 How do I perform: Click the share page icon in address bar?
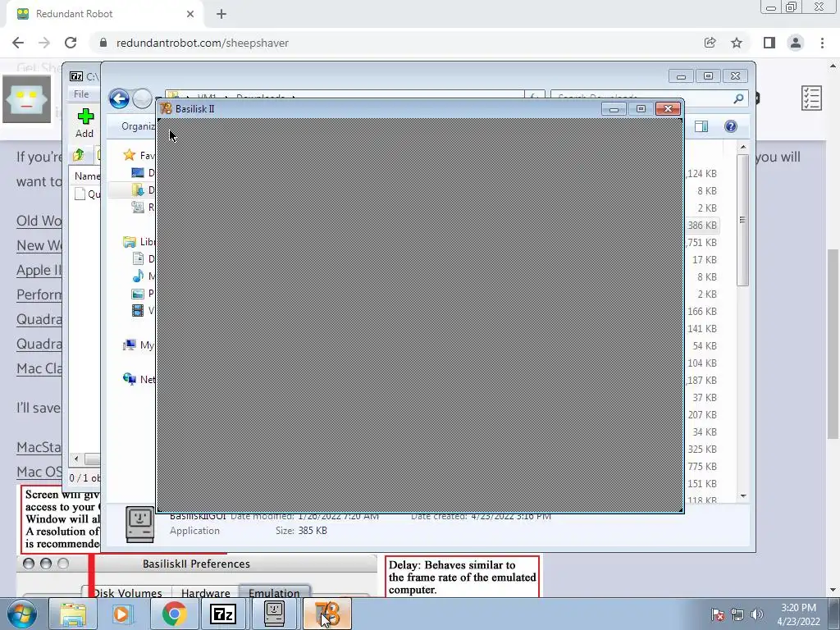point(710,43)
